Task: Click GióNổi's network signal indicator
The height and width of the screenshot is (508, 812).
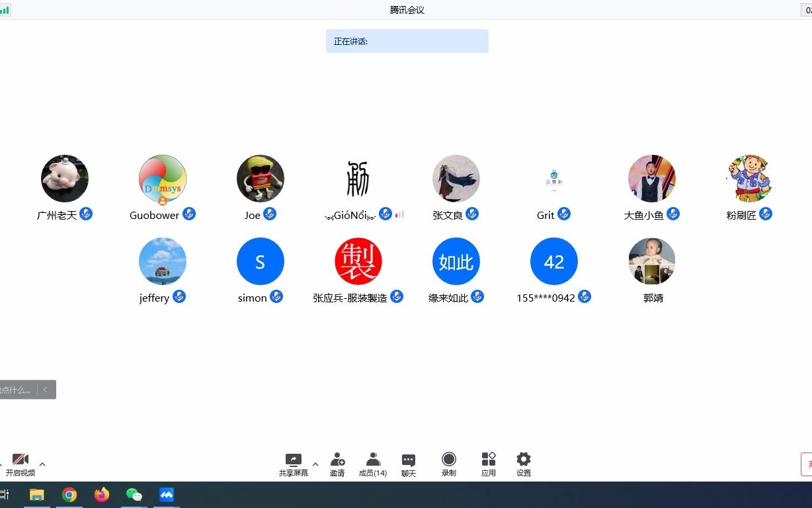Action: coord(399,214)
